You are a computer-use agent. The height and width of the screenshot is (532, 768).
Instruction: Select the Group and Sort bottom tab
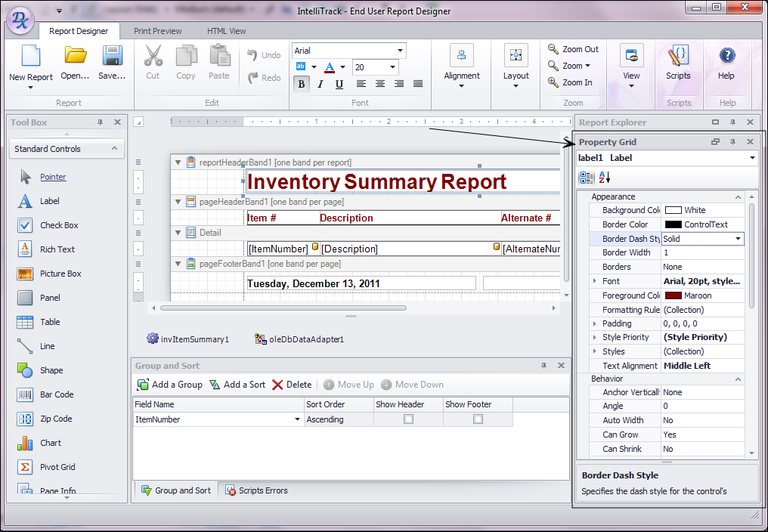coord(176,490)
